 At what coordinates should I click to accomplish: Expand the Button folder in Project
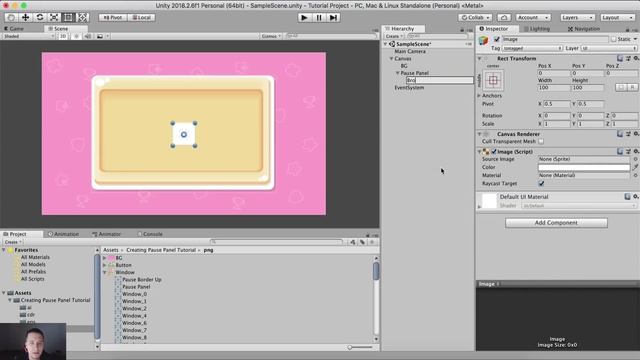[104, 265]
